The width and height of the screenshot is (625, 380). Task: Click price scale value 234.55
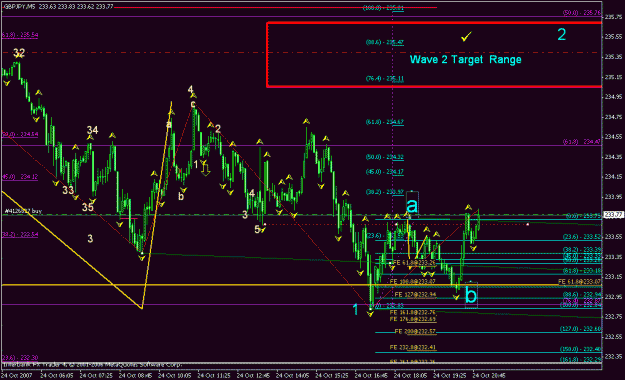pos(613,137)
